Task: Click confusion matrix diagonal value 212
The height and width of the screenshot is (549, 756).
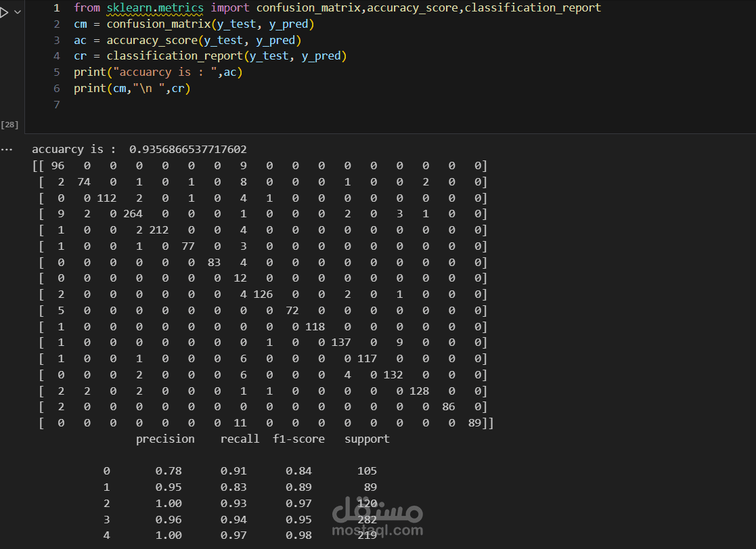Action: (158, 230)
